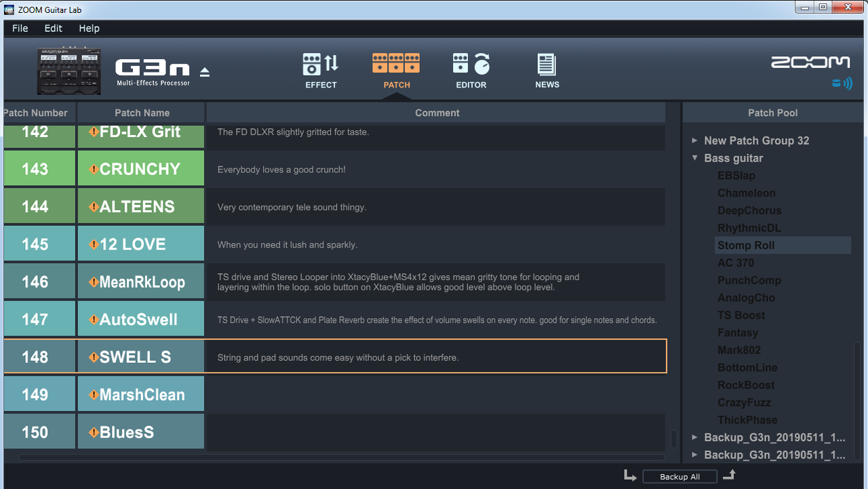Select Mark802 in Patch Pool
868x489 pixels.
(x=739, y=351)
